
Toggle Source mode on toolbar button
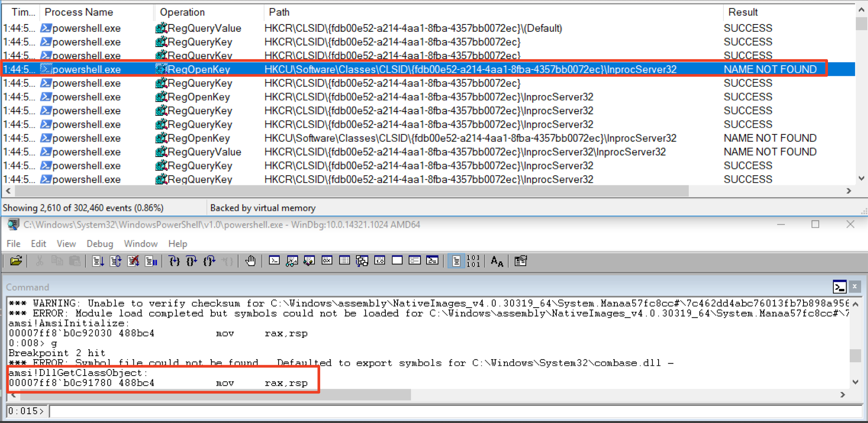tap(456, 261)
